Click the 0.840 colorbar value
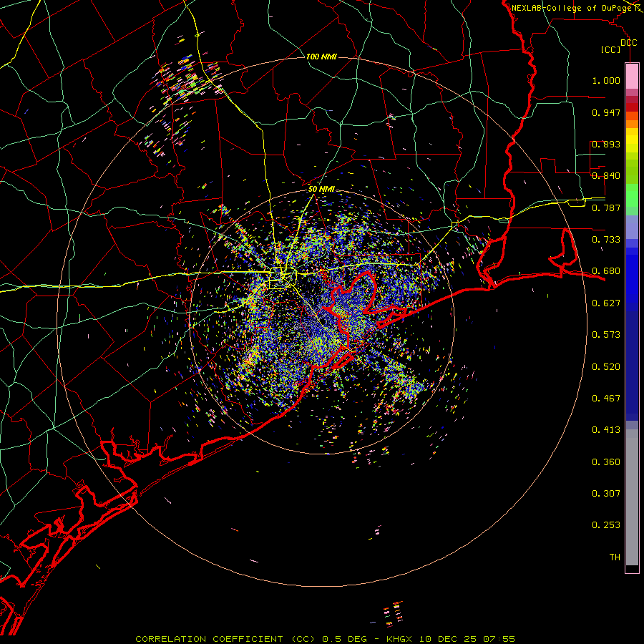The height and width of the screenshot is (644, 644). (x=606, y=176)
